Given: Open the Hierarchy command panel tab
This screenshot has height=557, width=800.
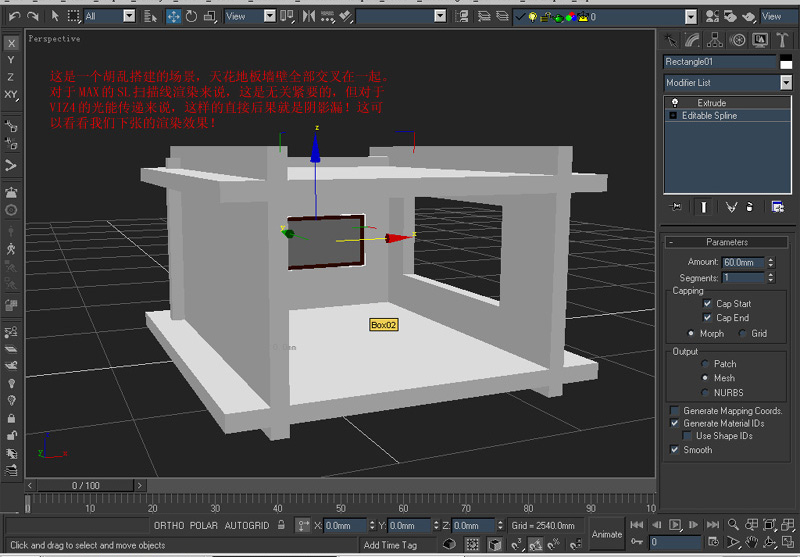Looking at the screenshot, I should tap(715, 40).
